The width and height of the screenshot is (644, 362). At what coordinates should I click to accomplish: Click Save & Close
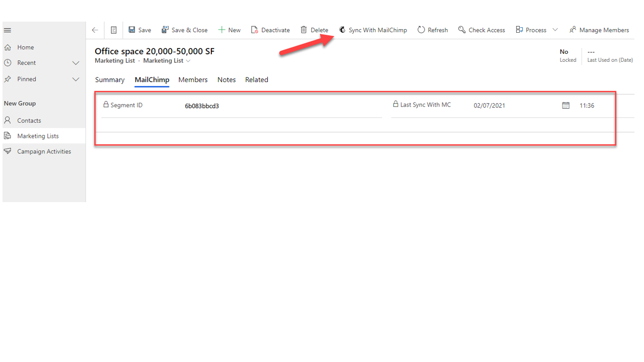click(185, 30)
